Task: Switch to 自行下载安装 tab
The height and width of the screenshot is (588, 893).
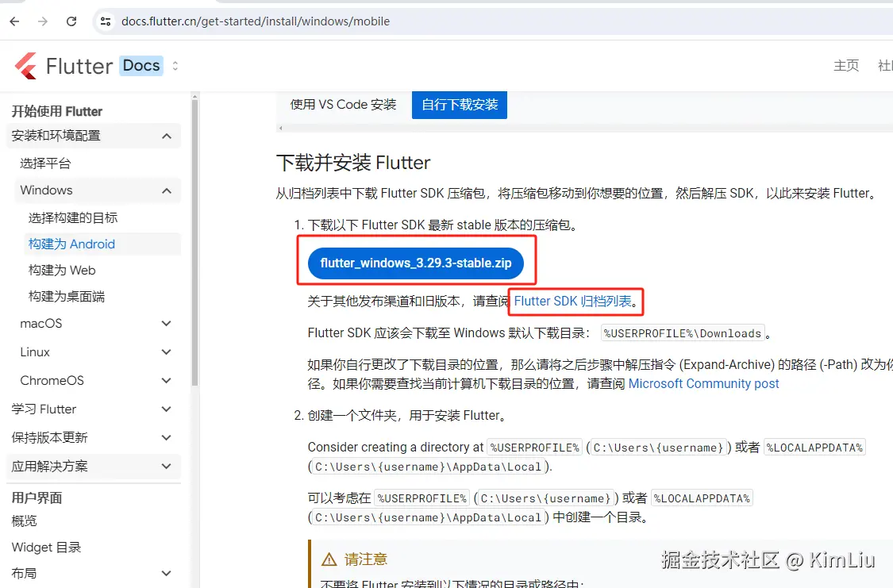Action: coord(460,105)
